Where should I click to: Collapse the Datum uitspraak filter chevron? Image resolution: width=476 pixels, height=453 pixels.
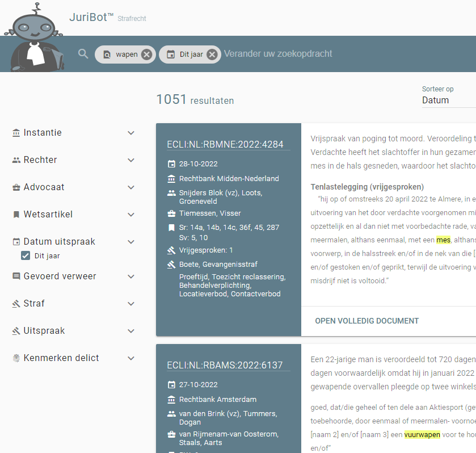pos(131,242)
